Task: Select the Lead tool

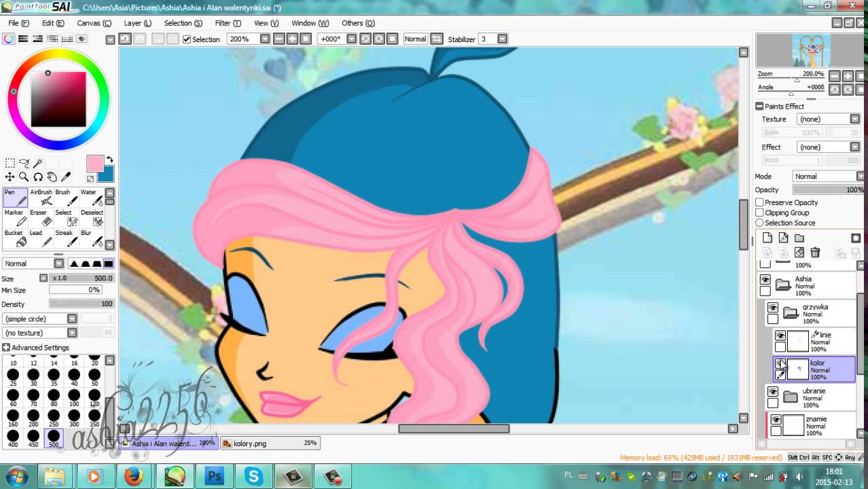Action: (41, 238)
